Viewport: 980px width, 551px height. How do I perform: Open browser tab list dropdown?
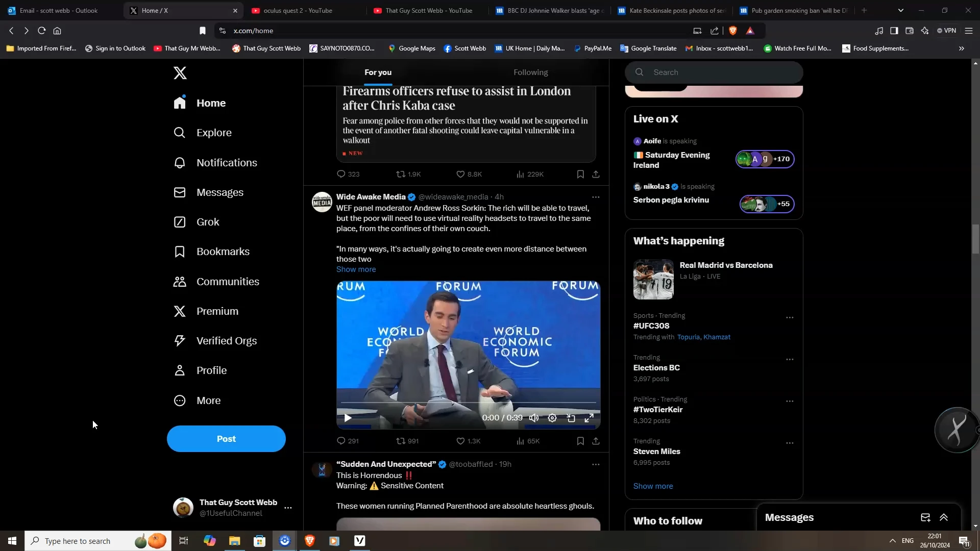coord(901,10)
